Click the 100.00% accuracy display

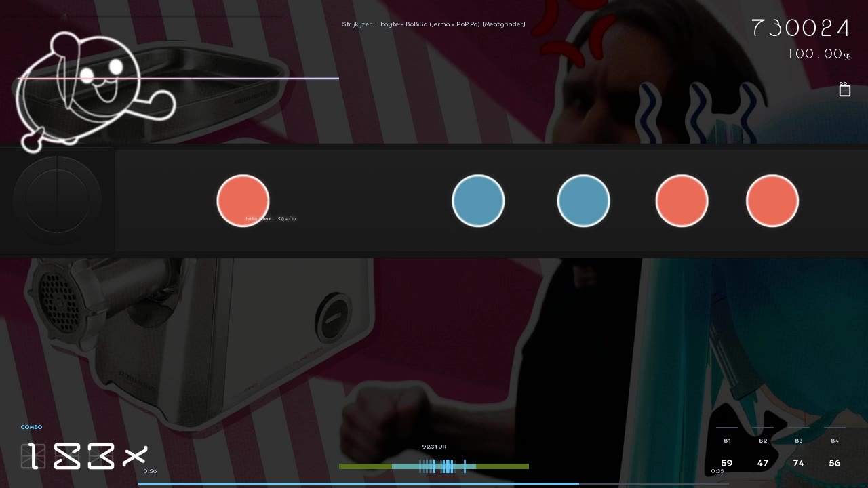click(819, 54)
